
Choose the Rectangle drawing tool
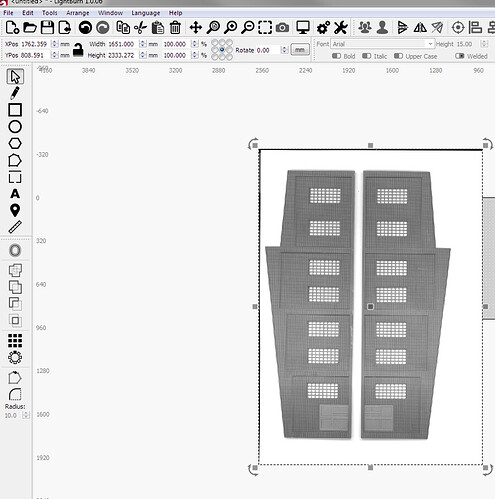15,110
